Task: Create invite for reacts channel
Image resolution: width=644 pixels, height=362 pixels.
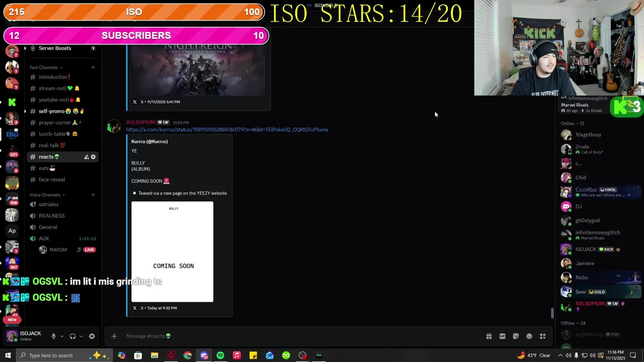Action: point(86,157)
